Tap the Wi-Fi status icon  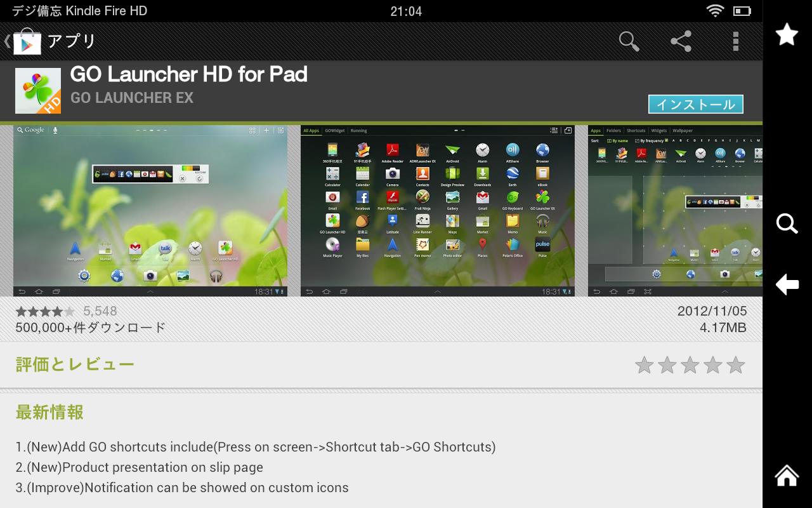coord(715,11)
